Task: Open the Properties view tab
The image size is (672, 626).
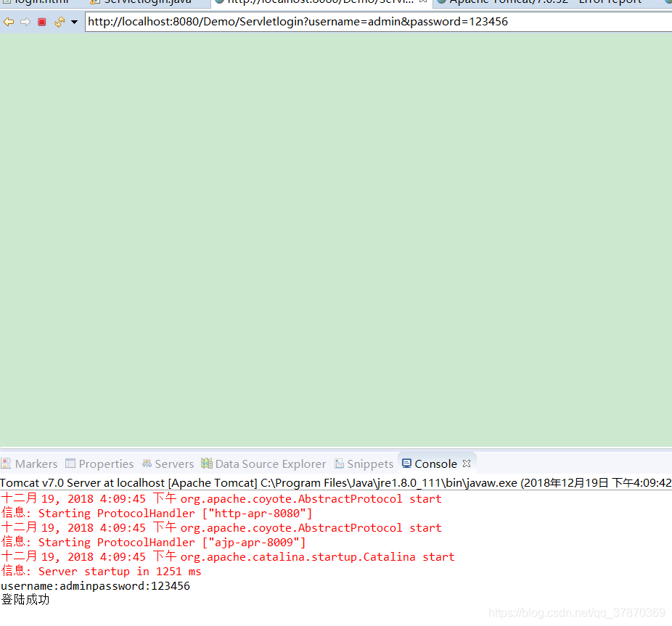Action: coord(99,464)
